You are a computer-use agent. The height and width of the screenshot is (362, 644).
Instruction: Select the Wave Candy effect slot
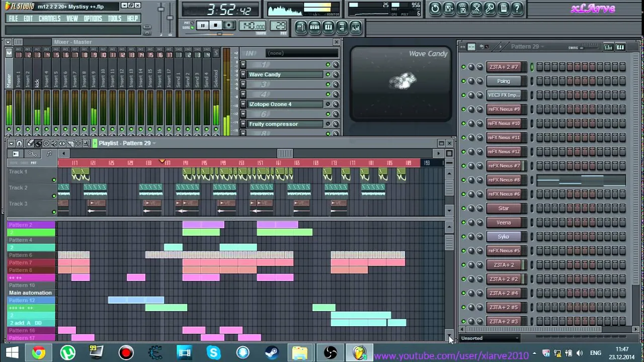[x=285, y=74]
